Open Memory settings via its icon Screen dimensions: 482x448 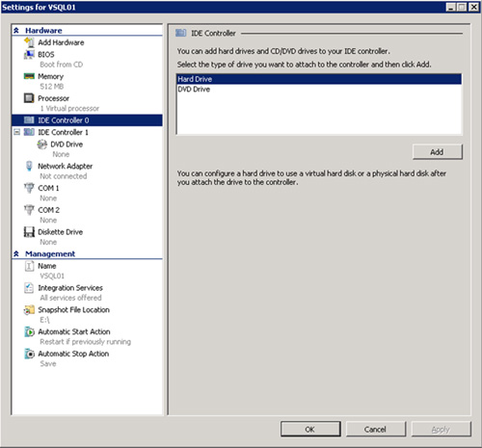(x=29, y=76)
